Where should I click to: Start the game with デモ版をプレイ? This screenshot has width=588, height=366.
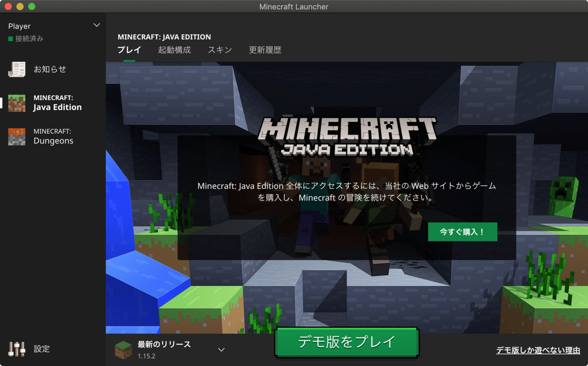pyautogui.click(x=346, y=342)
